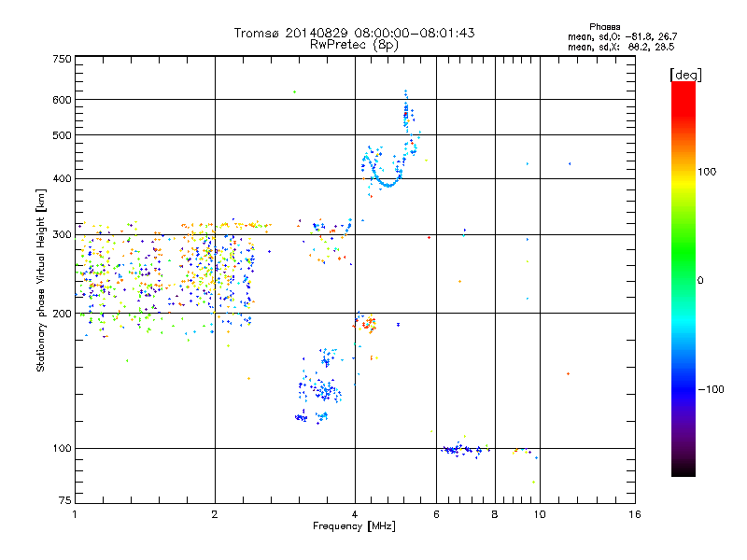The width and height of the screenshot is (747, 560).
Task: Select the 'Phases' header label
Action: pyautogui.click(x=604, y=27)
